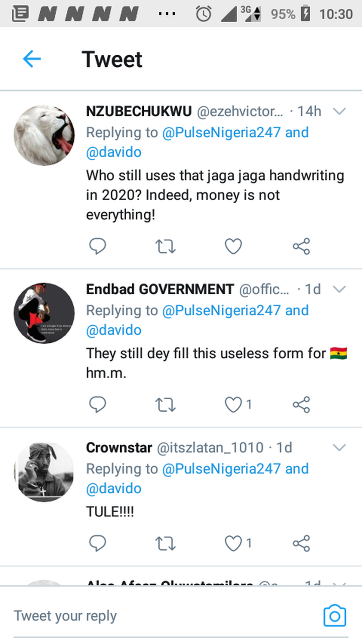Share NZUBECHUKWU's tweet
Viewport: 362px width, 644px height.
click(301, 246)
